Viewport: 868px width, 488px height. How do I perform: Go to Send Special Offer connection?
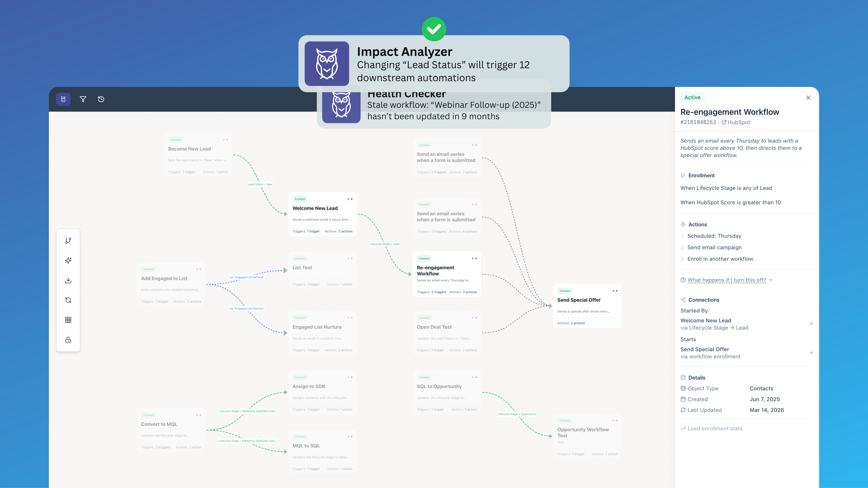point(811,353)
